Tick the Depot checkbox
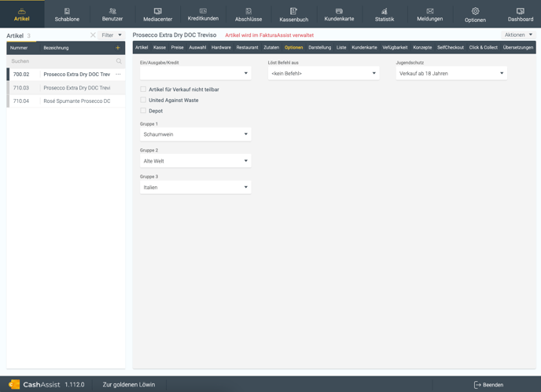The width and height of the screenshot is (541, 392). pos(143,111)
